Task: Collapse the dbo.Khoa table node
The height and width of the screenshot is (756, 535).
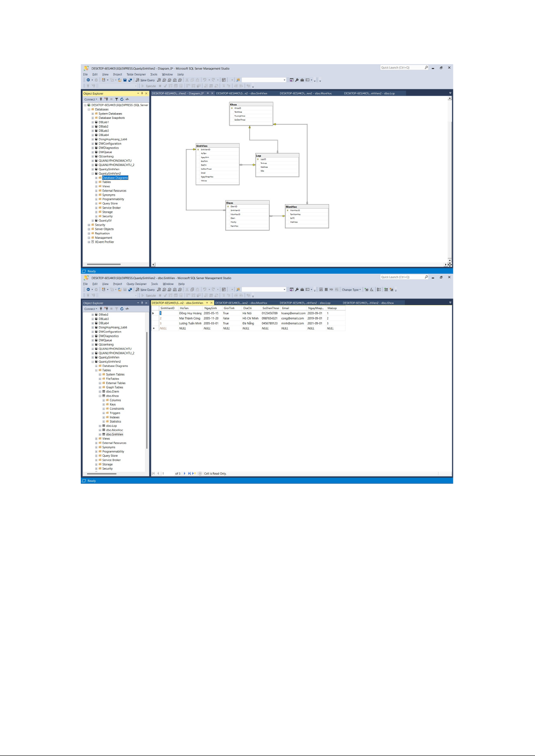Action: (x=100, y=396)
